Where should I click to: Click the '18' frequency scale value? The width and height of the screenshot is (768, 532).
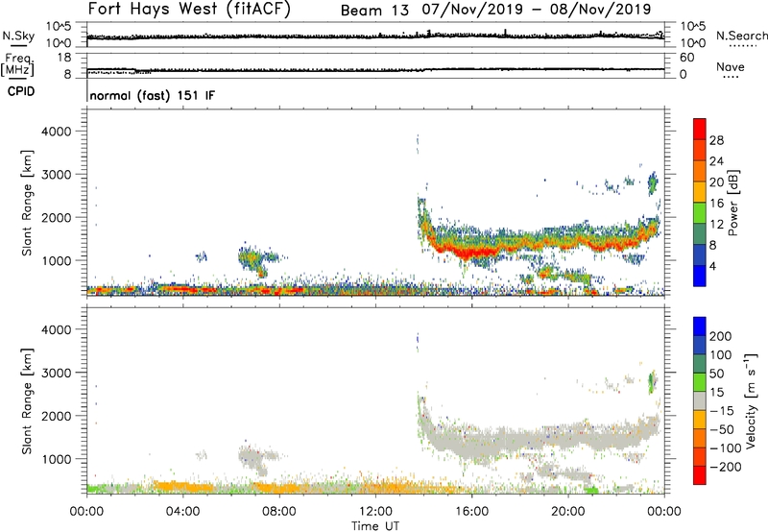[63, 58]
